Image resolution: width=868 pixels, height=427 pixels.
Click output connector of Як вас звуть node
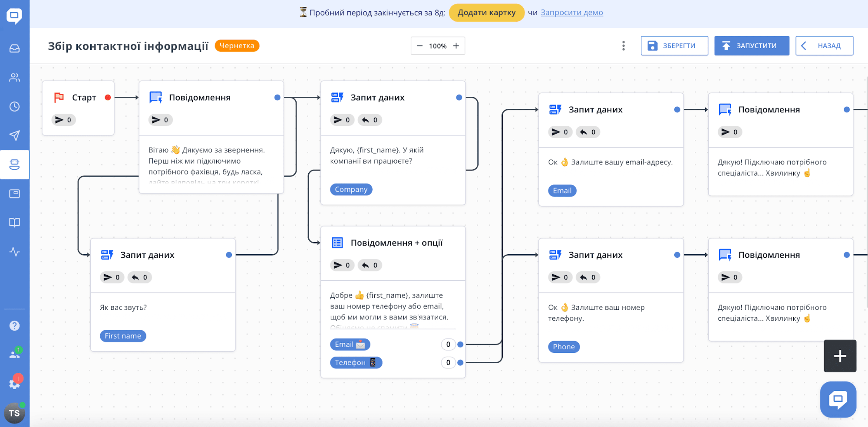[x=229, y=255]
